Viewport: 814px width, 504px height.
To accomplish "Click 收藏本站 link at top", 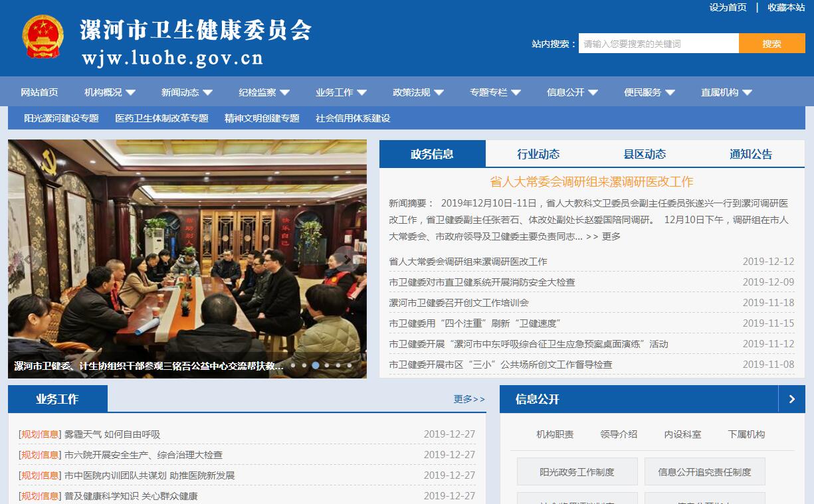I will tap(786, 7).
